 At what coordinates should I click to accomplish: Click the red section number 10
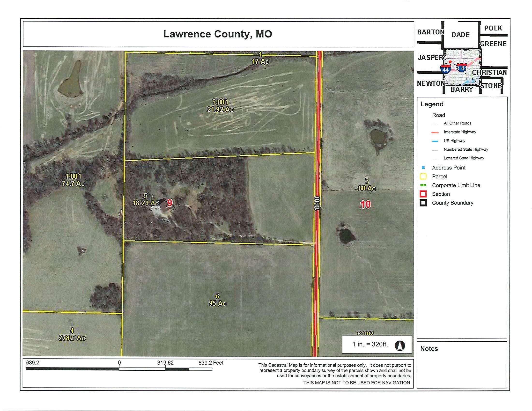(365, 205)
